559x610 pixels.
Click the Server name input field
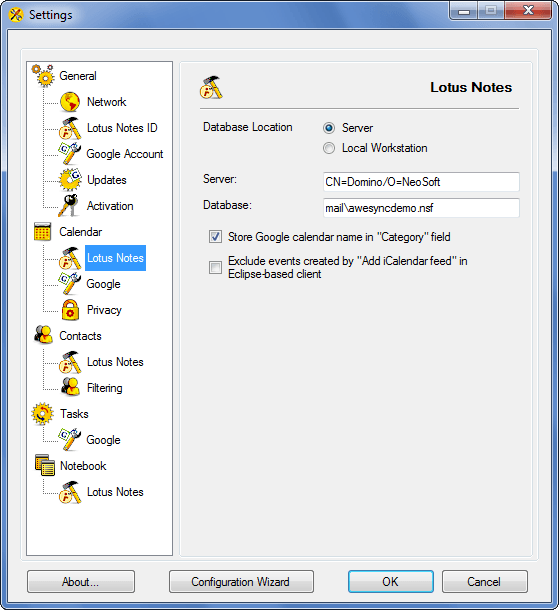tap(421, 182)
